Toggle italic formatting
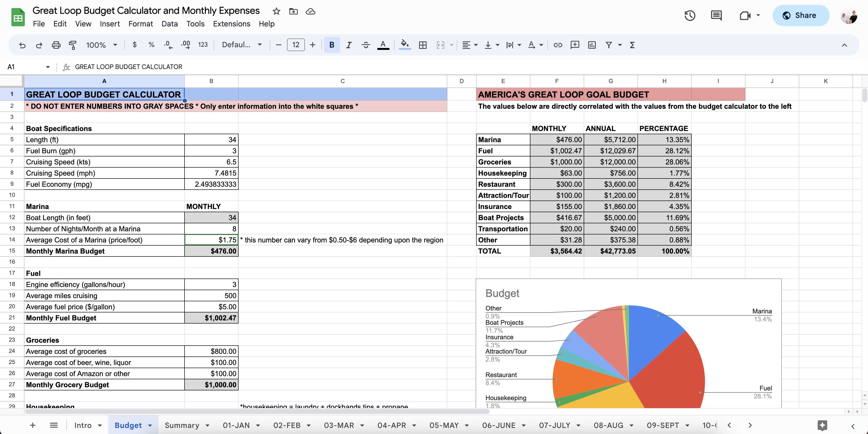Image resolution: width=868 pixels, height=434 pixels. 349,45
